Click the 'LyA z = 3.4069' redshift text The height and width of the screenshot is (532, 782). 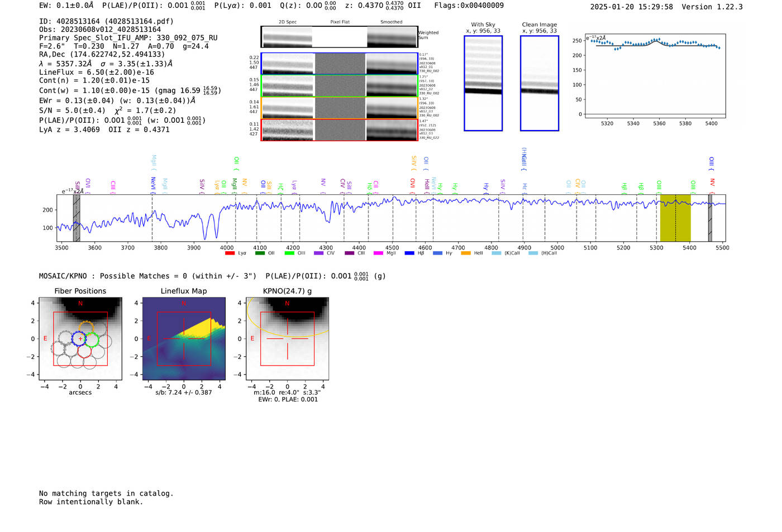69,130
